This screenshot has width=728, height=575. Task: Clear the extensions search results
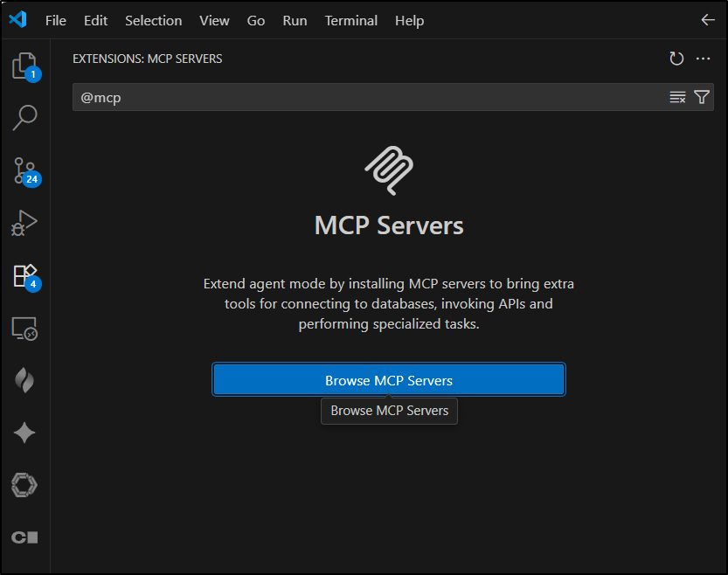[x=677, y=97]
